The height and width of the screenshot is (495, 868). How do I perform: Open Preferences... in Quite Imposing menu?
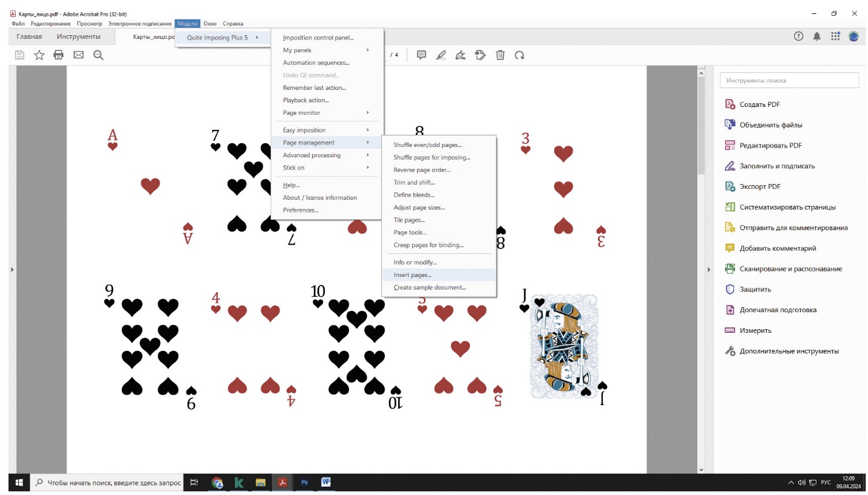[300, 210]
